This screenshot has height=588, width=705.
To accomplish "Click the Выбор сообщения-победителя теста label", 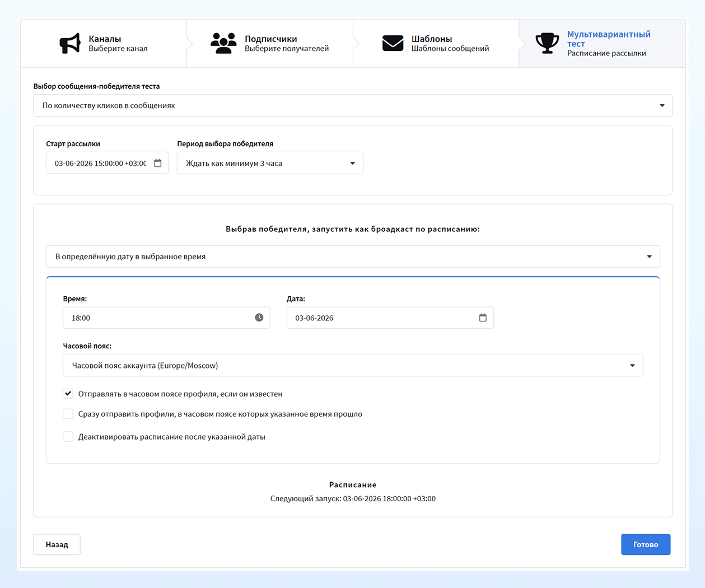I will 96,86.
